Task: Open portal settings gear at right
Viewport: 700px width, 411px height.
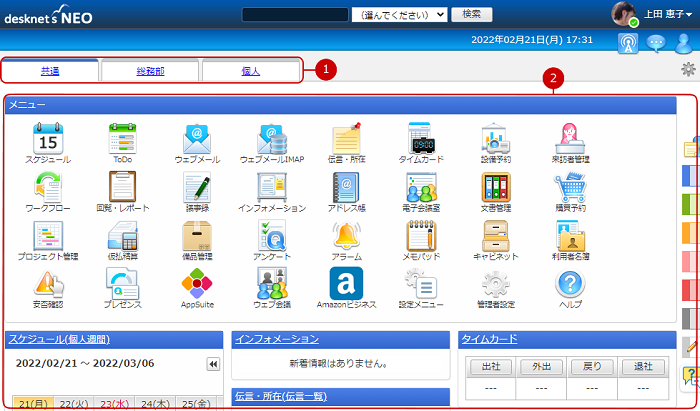Action: pyautogui.click(x=688, y=69)
